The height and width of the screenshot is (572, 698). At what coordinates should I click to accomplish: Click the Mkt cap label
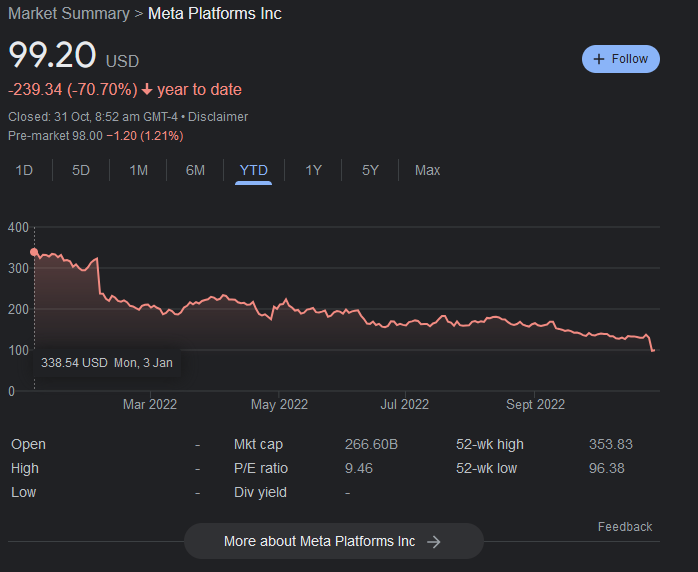click(x=258, y=444)
